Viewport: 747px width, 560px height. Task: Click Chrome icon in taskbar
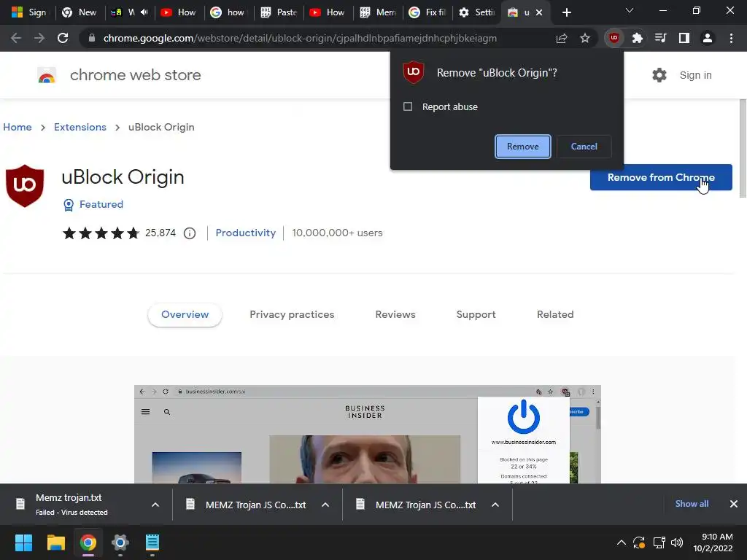click(88, 542)
